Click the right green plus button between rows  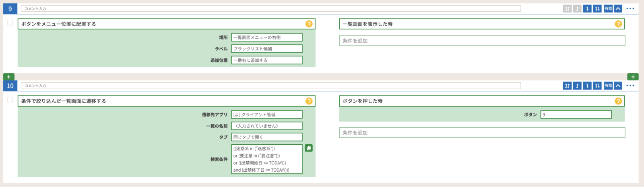pos(633,77)
